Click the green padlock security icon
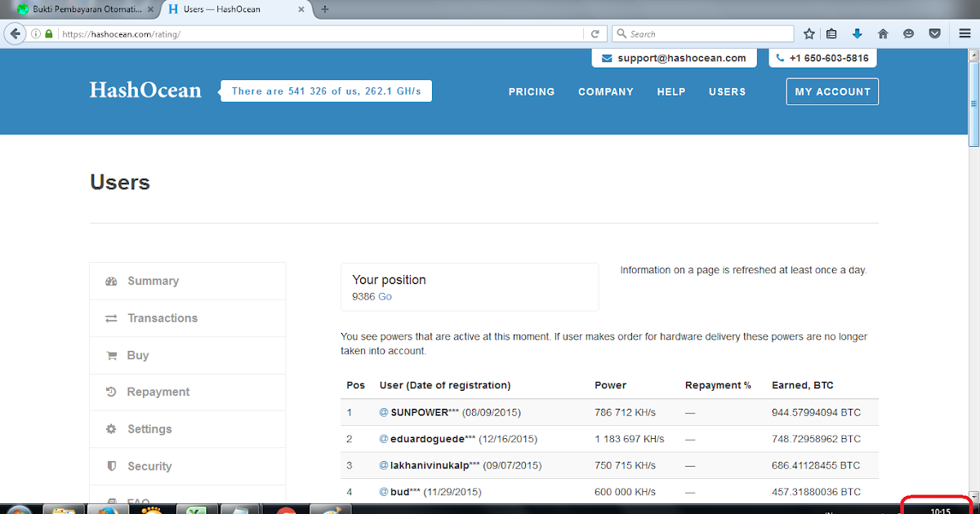980x514 pixels. pos(49,34)
